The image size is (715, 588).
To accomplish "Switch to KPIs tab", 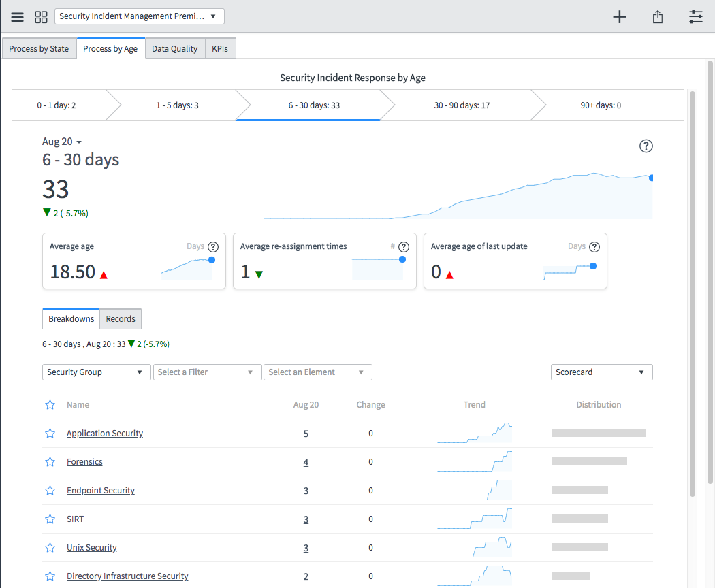I will pos(220,49).
